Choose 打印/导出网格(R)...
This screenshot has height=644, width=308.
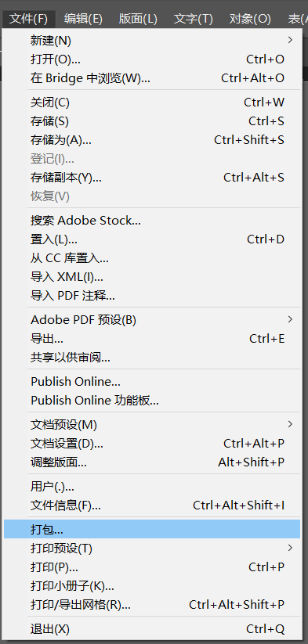pos(152,605)
